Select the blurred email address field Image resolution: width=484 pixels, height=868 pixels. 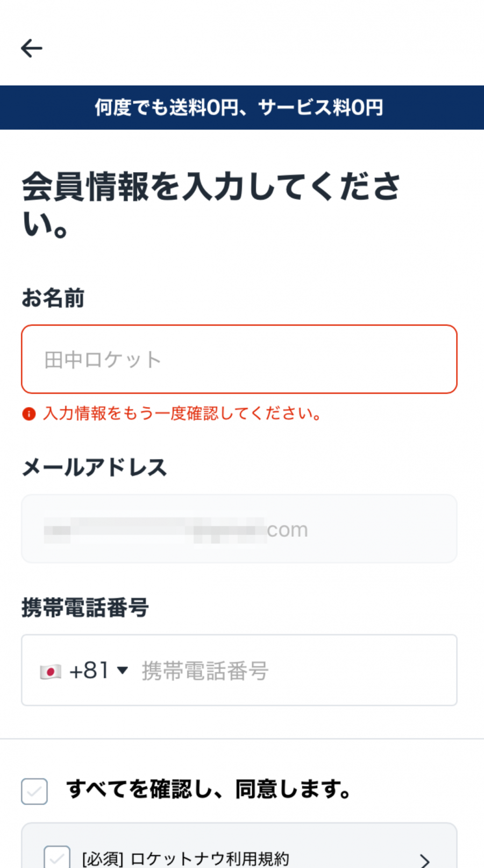(x=239, y=529)
